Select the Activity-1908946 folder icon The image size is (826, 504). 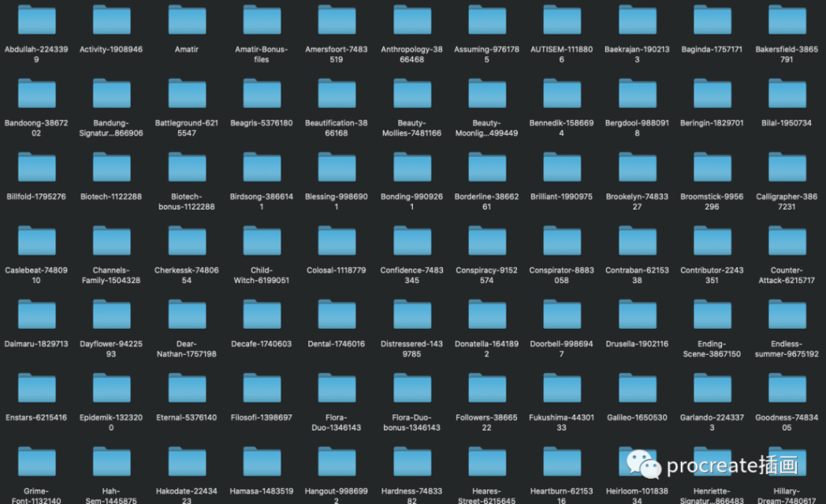(x=111, y=20)
